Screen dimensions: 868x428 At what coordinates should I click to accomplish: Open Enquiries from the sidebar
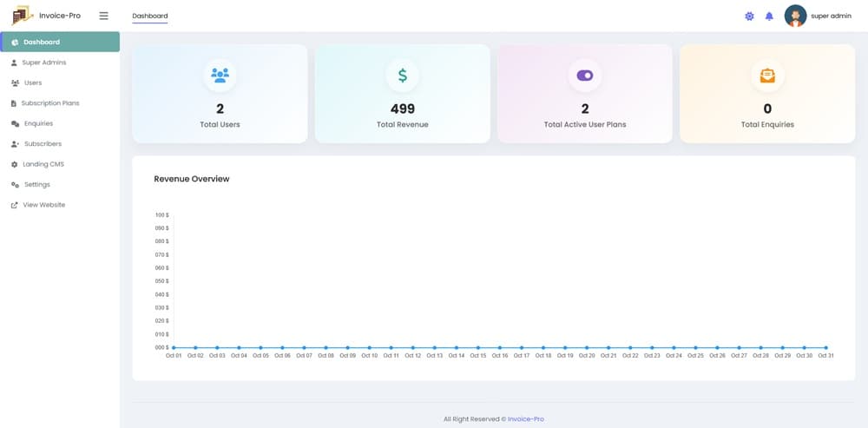[x=38, y=123]
